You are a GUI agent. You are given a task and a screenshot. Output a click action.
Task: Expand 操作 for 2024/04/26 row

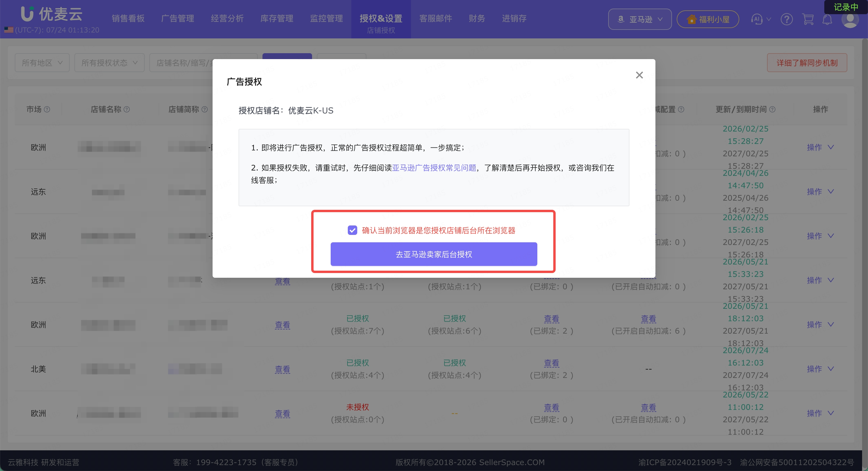[820, 191]
